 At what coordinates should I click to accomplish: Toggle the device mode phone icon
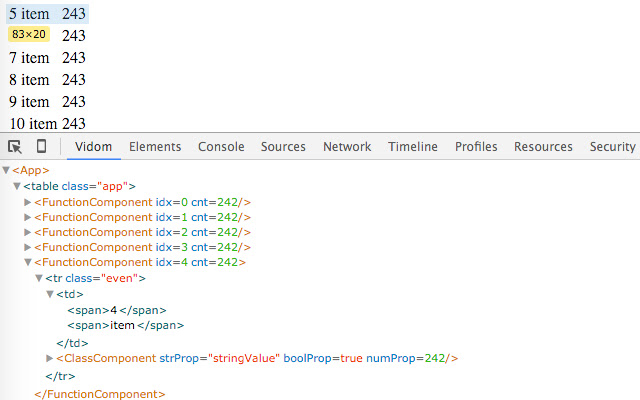tap(41, 146)
